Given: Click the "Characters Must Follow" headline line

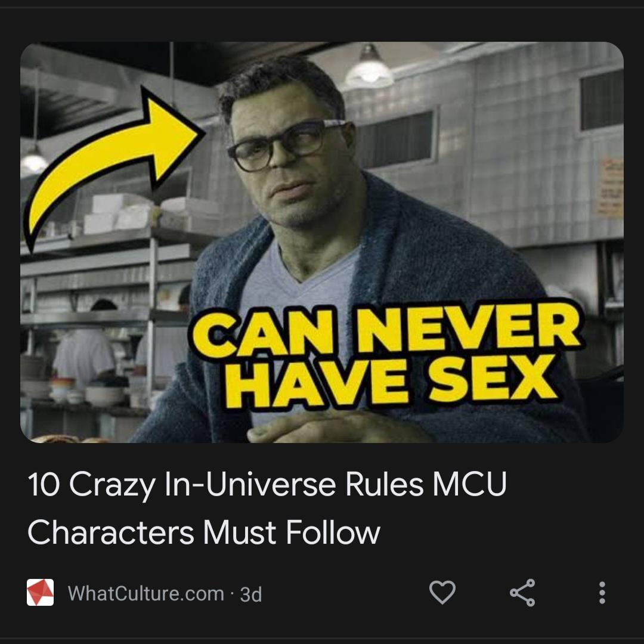Looking at the screenshot, I should (x=204, y=532).
